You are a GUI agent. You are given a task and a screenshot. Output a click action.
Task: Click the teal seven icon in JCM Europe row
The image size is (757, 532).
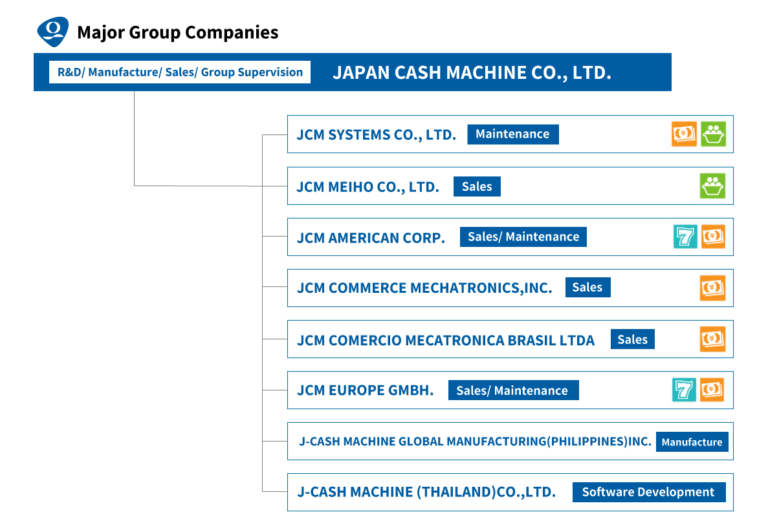(684, 390)
